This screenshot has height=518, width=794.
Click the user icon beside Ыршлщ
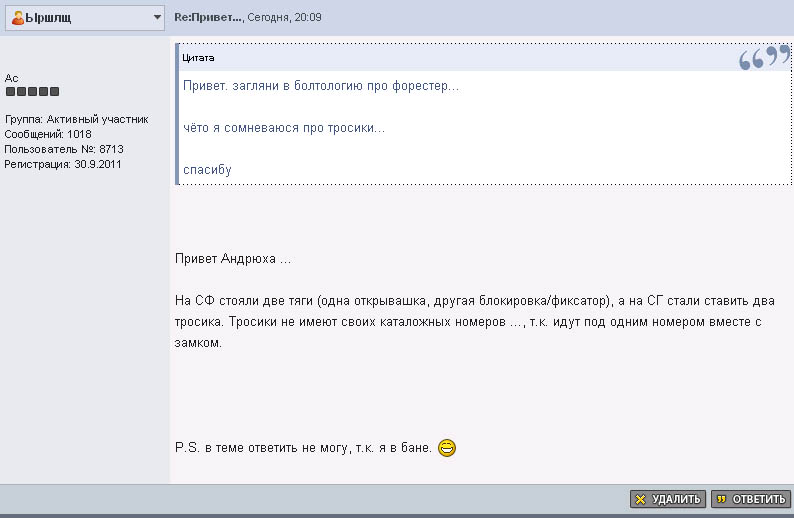(17, 18)
